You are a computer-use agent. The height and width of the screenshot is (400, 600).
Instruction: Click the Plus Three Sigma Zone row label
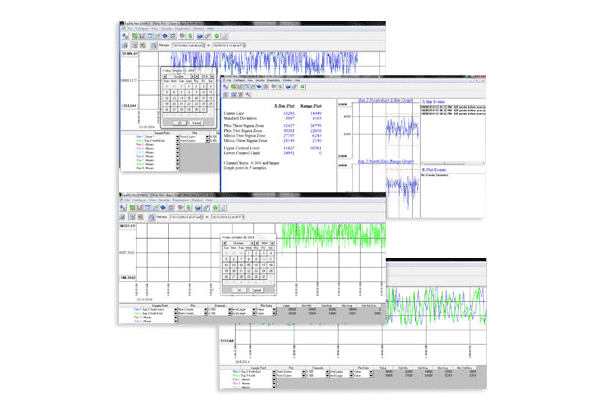244,126
